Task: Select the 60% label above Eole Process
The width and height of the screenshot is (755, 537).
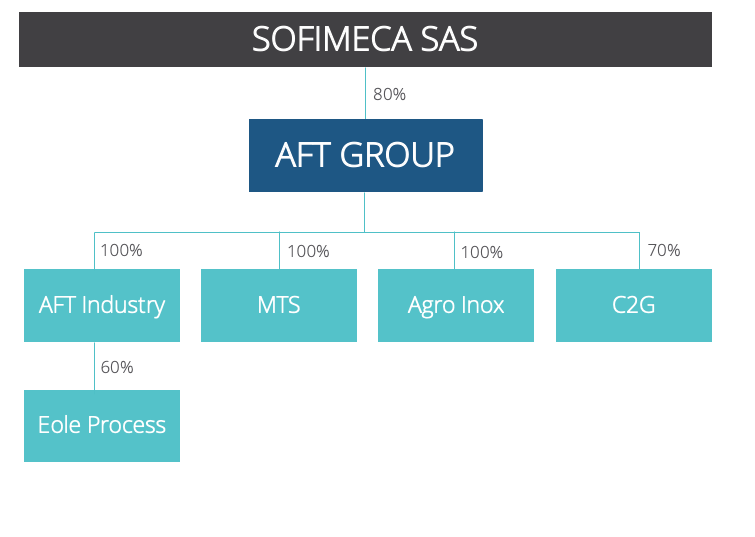Action: pyautogui.click(x=117, y=367)
